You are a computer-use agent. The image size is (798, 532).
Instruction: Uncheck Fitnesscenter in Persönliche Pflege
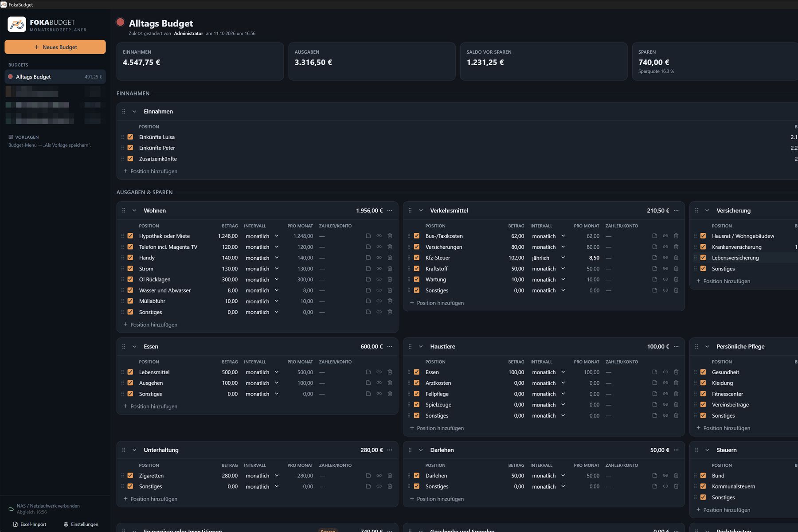tap(703, 394)
